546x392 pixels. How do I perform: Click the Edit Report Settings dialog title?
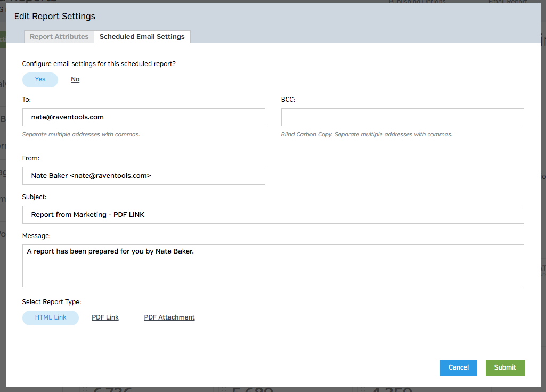(x=55, y=17)
